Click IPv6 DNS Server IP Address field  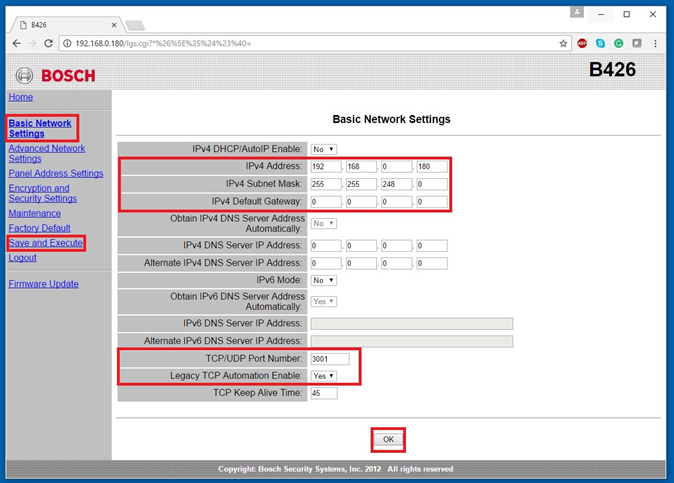tap(412, 324)
